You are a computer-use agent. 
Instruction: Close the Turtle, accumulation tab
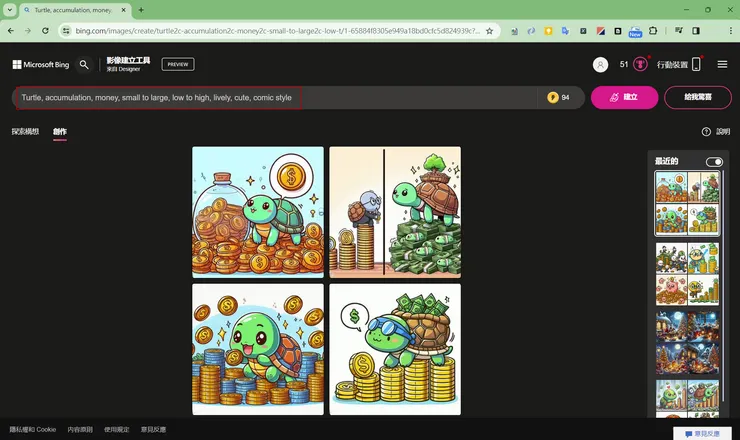[x=124, y=9]
